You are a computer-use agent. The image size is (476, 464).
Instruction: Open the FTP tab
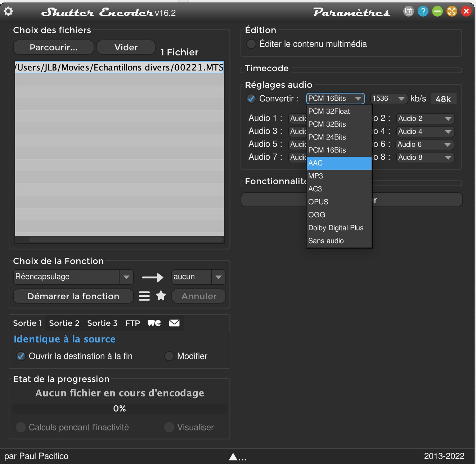133,323
